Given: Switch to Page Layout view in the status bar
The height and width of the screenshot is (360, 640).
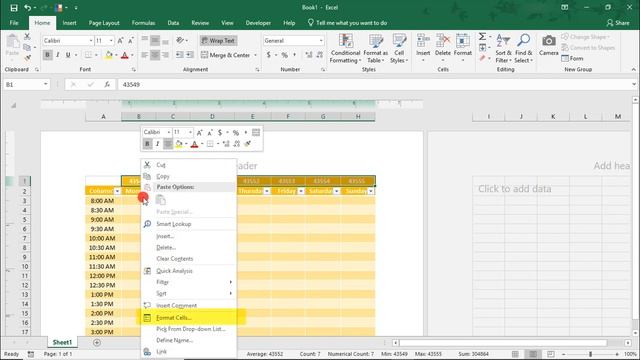Looking at the screenshot, I should click(533, 354).
